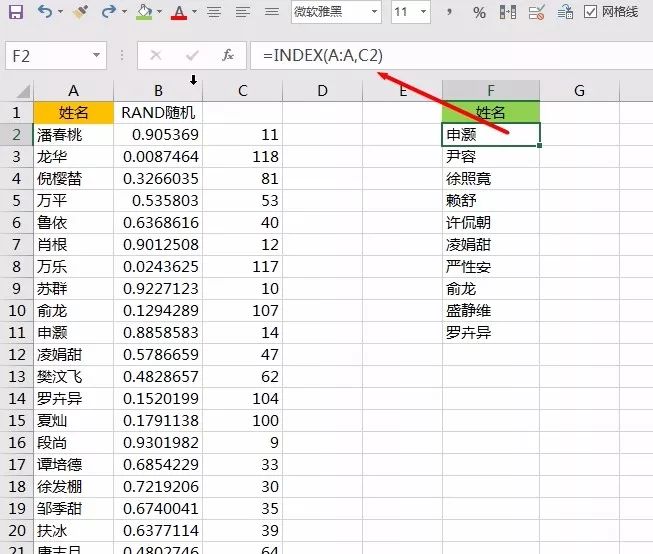Click the split columns icon beside percent

(508, 12)
